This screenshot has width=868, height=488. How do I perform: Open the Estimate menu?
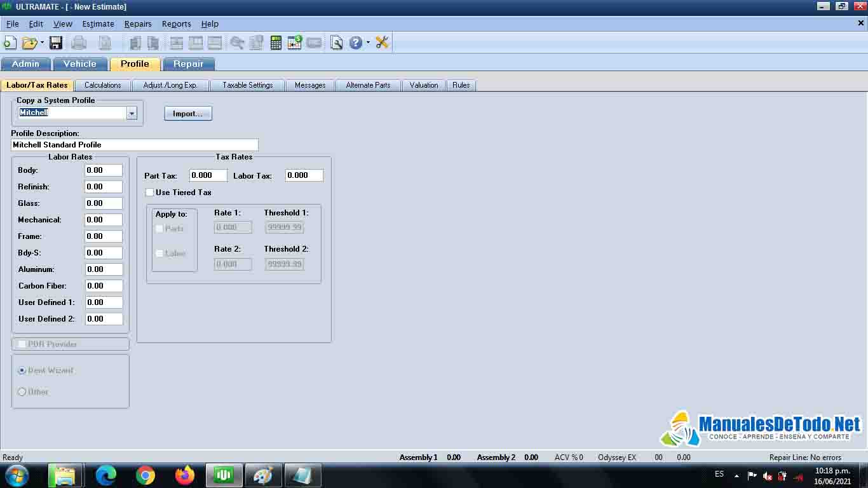click(x=98, y=24)
